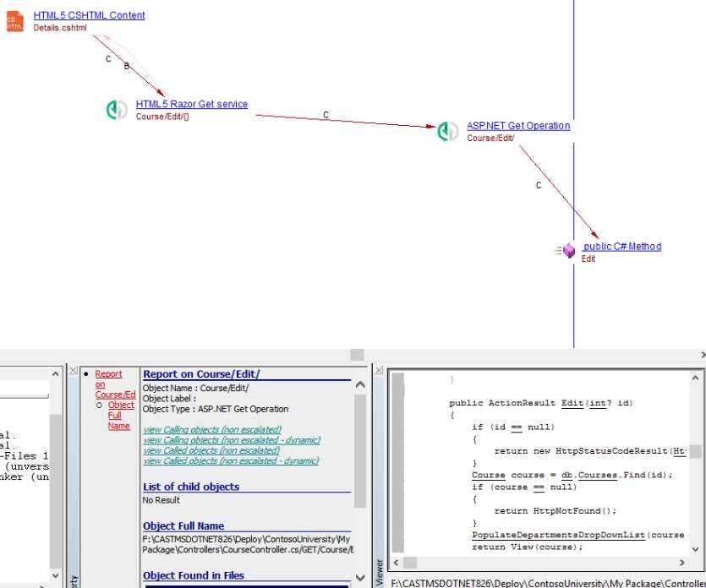
Task: Open the HTML5 CSHTML Content link
Action: click(89, 15)
